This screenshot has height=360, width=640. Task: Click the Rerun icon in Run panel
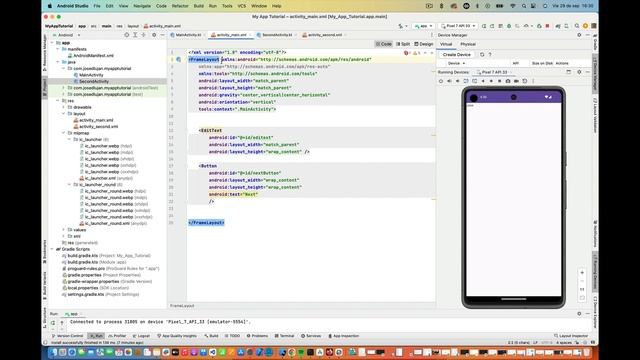pos(53,322)
